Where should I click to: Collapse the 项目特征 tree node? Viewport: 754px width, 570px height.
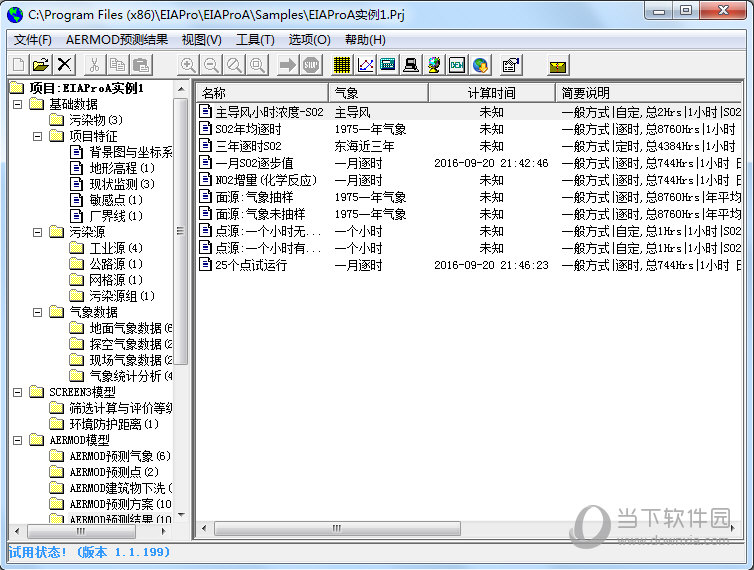pyautogui.click(x=37, y=137)
